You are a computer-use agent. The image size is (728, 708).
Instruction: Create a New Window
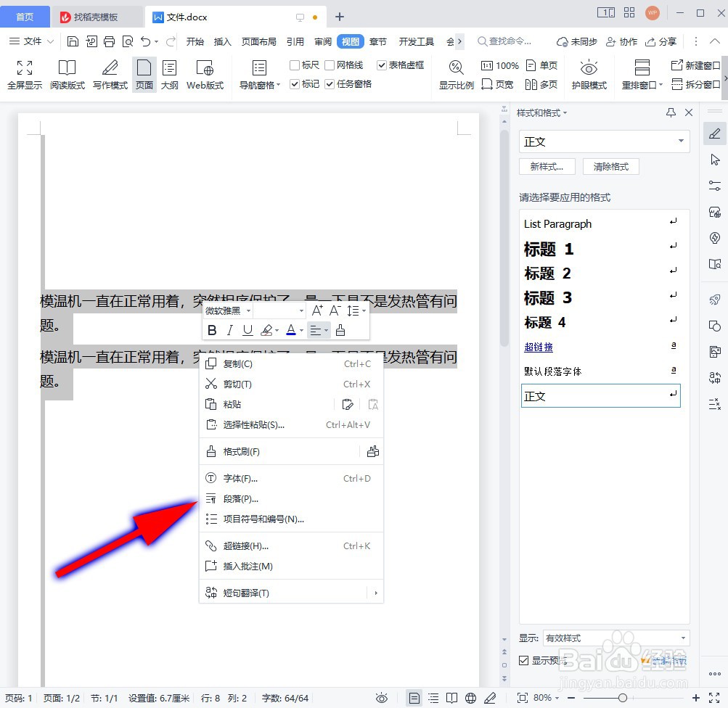[x=695, y=65]
